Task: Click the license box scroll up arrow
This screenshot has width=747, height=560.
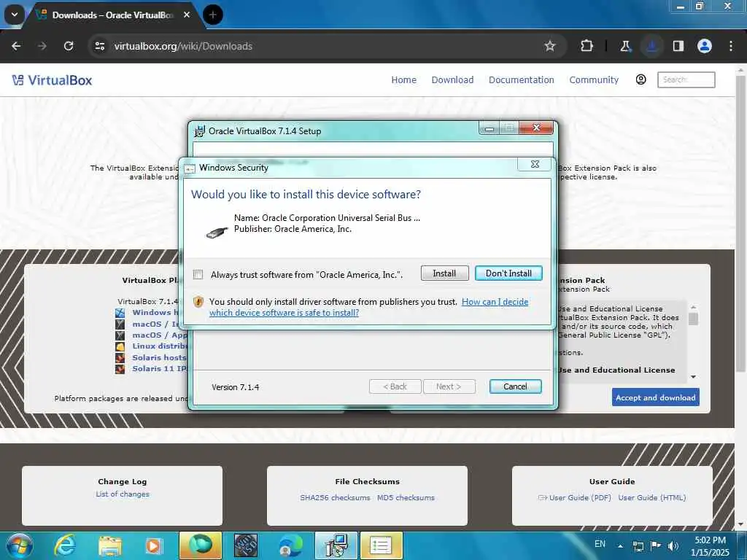Action: coord(693,307)
